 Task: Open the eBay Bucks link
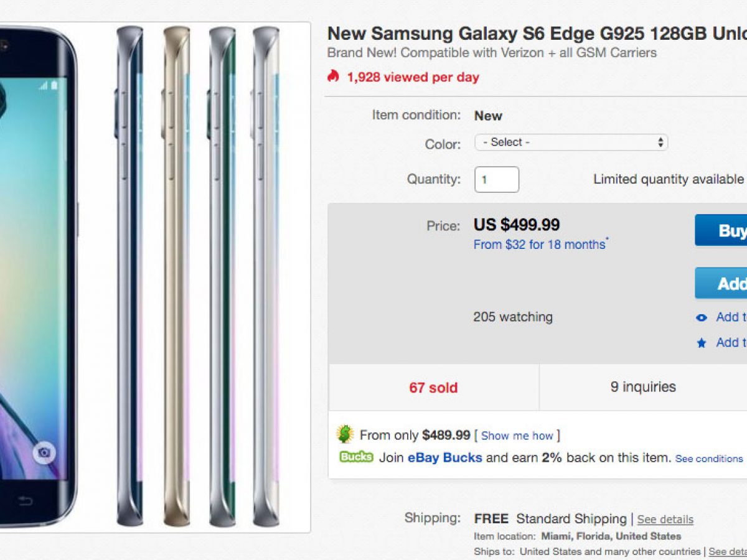pyautogui.click(x=444, y=457)
